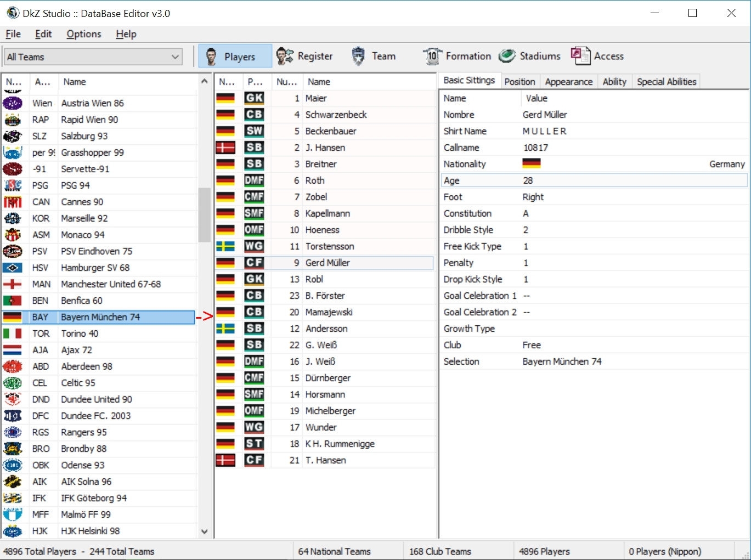Open the Team section
The image size is (751, 560).
373,56
